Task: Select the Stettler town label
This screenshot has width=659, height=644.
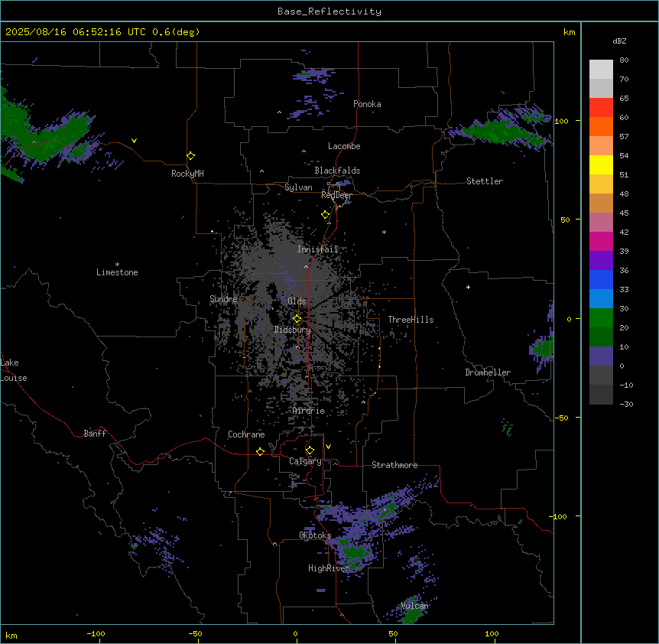Action: tap(485, 181)
